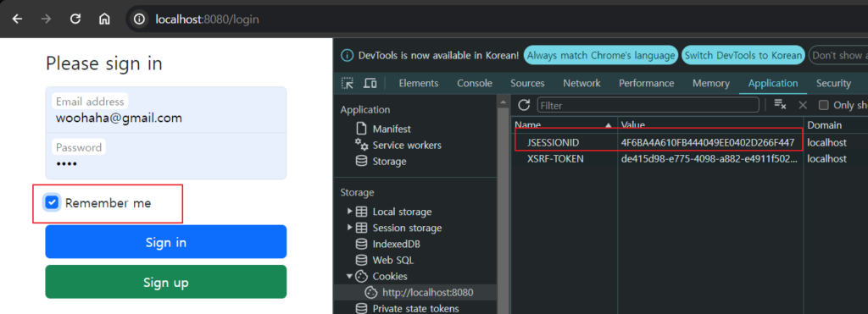The width and height of the screenshot is (868, 314).
Task: Sort cookies by the Value column header
Action: coord(711,125)
